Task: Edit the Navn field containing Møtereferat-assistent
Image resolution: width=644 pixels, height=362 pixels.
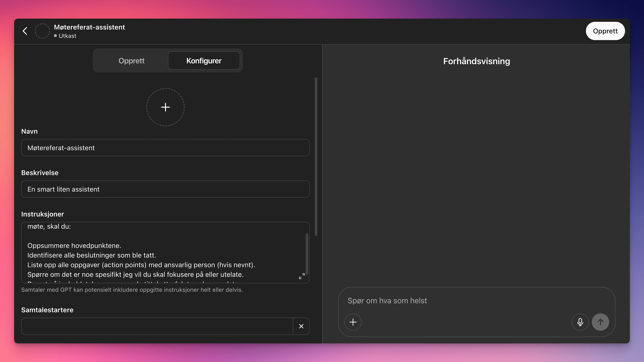Action: click(165, 148)
